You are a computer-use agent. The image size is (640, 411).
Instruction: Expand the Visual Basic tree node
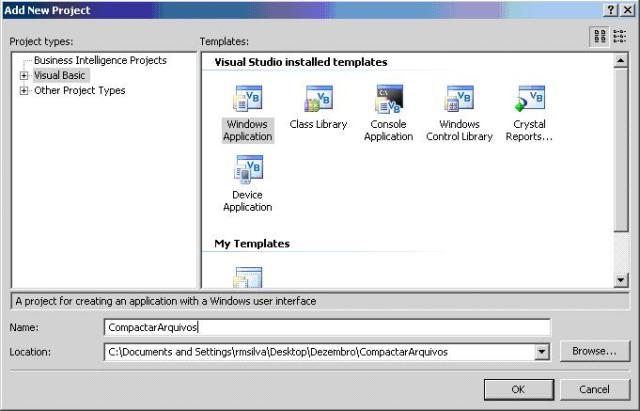24,76
